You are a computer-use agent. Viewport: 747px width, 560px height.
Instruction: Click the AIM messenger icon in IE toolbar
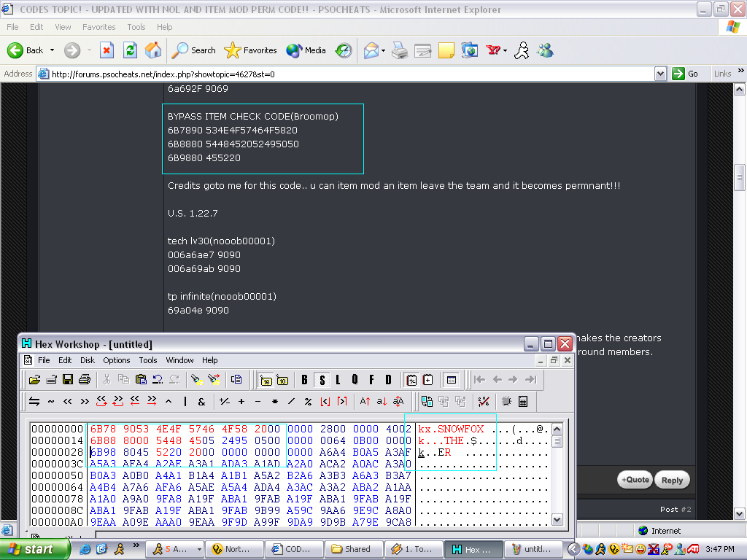[x=522, y=50]
